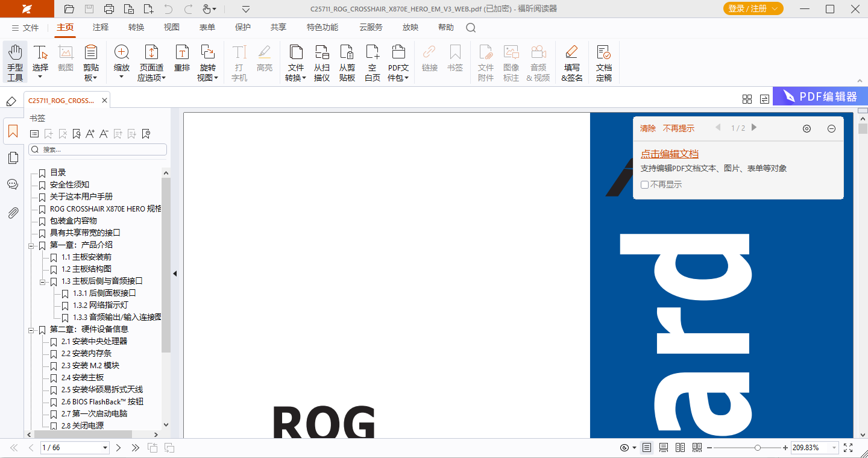Open the 文件 menu
Viewport: 868px width, 458px height.
click(x=25, y=28)
